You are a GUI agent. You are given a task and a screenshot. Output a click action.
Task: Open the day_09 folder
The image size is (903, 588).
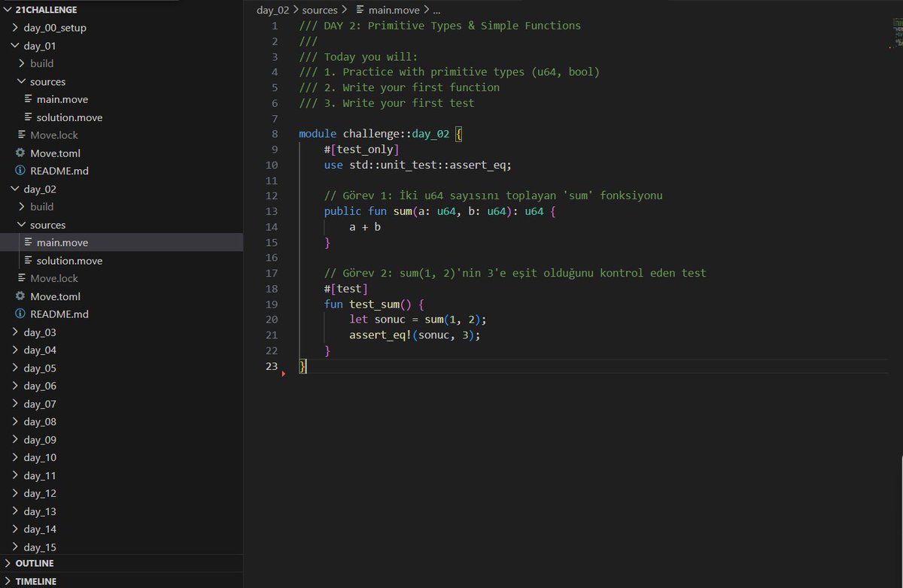coord(40,440)
